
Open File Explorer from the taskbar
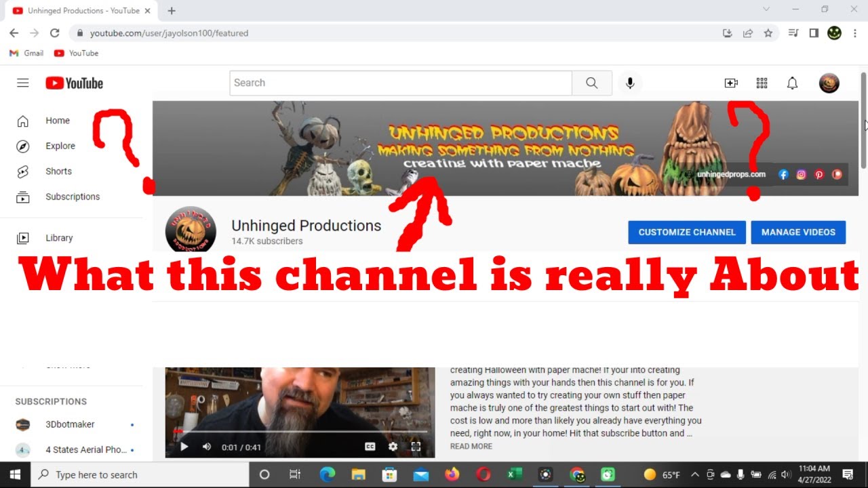click(x=358, y=474)
